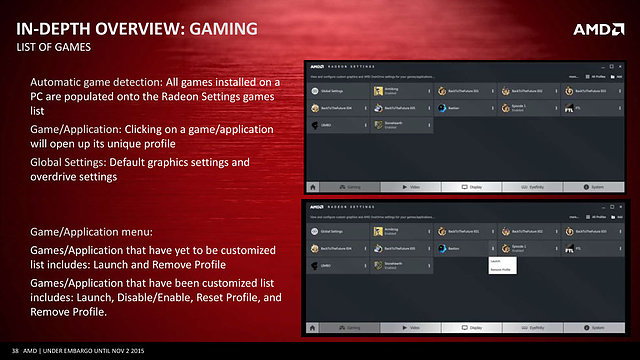The height and width of the screenshot is (360, 640).
Task: Open BackToTheFuture 103 three-dot menu, upper window
Action: point(620,91)
